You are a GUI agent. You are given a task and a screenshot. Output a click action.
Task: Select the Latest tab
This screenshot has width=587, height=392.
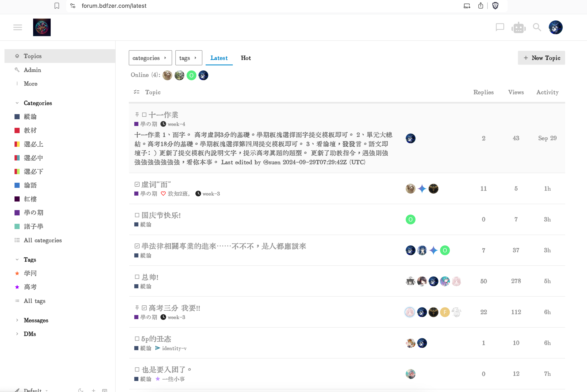coord(219,58)
